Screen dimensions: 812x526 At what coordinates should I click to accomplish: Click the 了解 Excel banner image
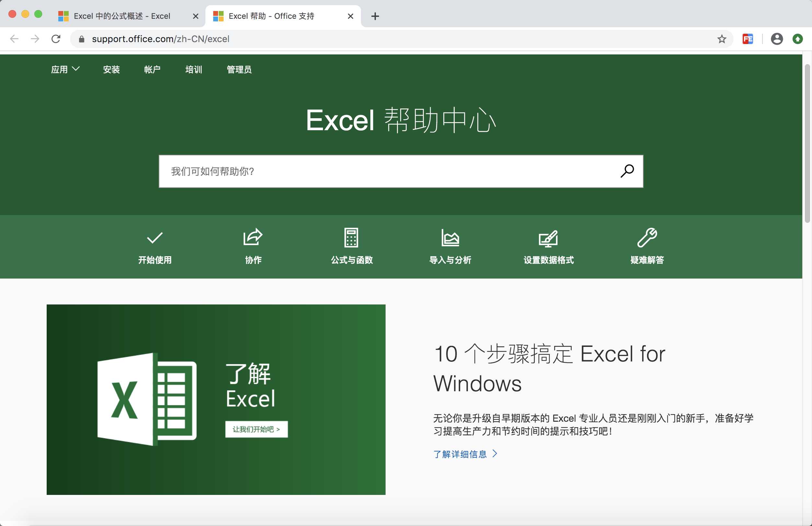[x=216, y=399]
